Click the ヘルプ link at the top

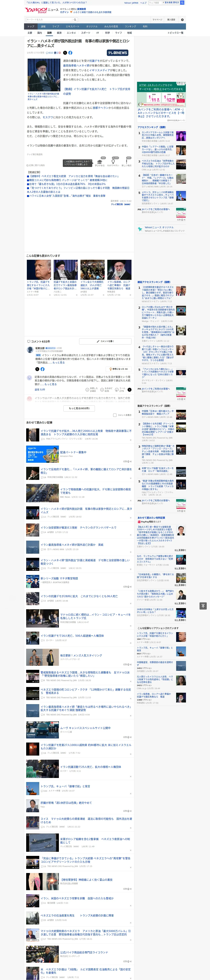pos(143,3)
